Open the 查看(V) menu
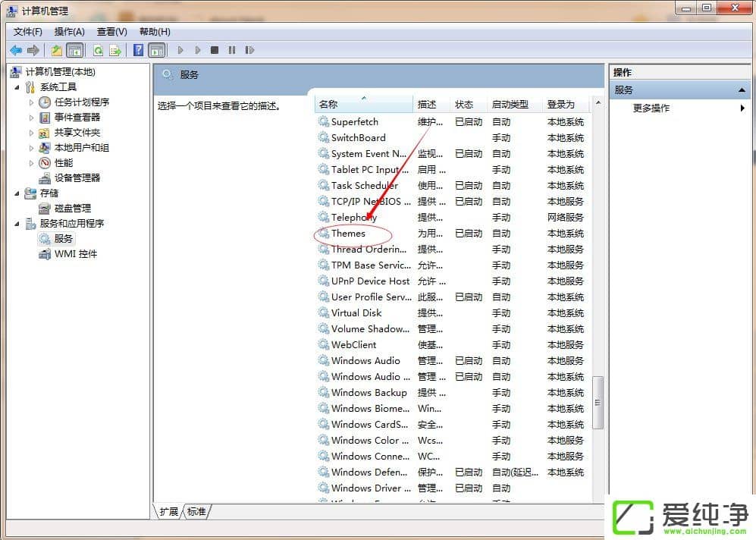The image size is (756, 540). click(x=111, y=31)
